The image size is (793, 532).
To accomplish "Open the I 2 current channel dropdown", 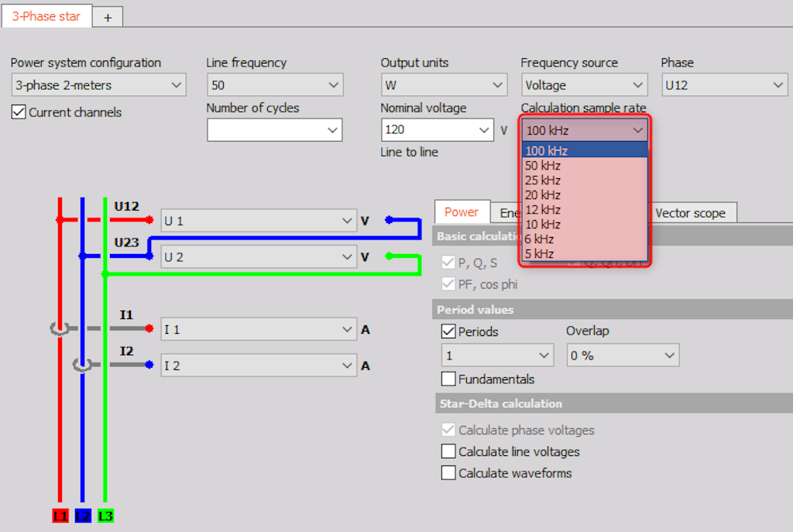I will (259, 365).
